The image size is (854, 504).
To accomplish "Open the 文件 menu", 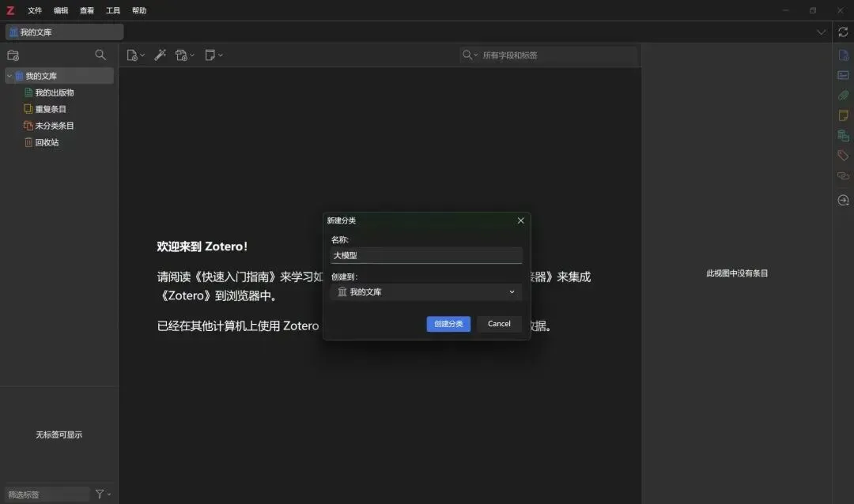I will pos(35,10).
